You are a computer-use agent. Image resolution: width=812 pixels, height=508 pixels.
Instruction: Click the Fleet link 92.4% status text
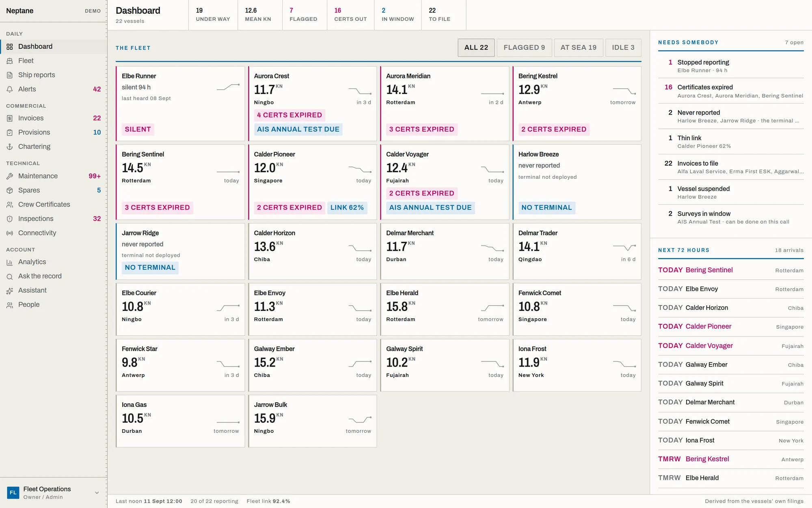[268, 501]
